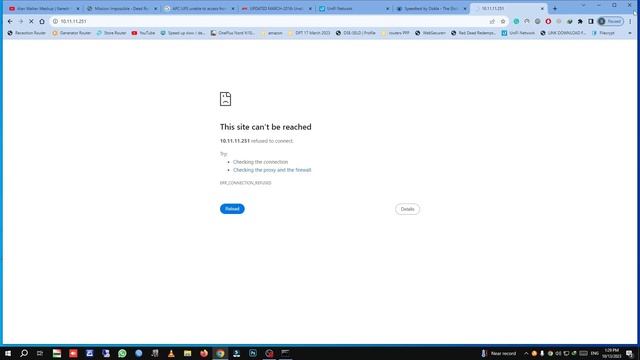Open VLC media player from taskbar
Screen dimensions: 640x360
click(x=171, y=353)
